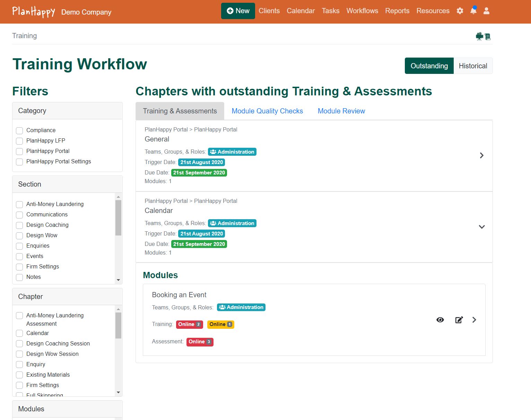This screenshot has width=531, height=420.
Task: Click the New button
Action: (x=238, y=11)
